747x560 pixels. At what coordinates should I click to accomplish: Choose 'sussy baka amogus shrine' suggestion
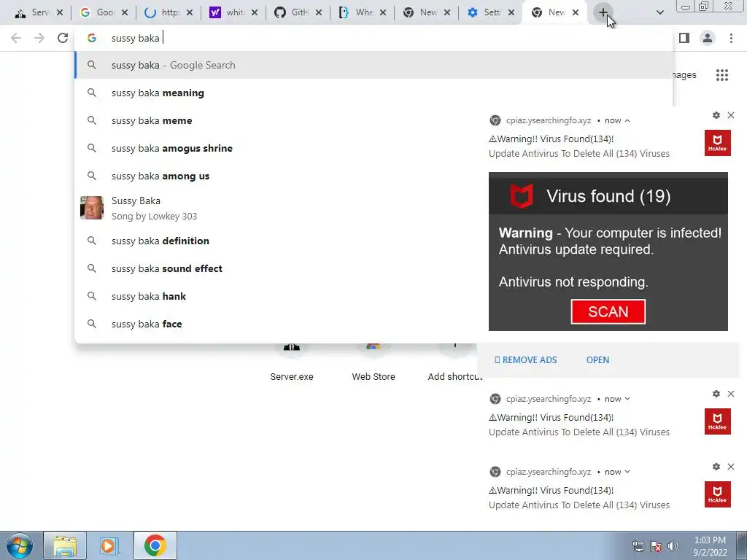(x=276, y=148)
